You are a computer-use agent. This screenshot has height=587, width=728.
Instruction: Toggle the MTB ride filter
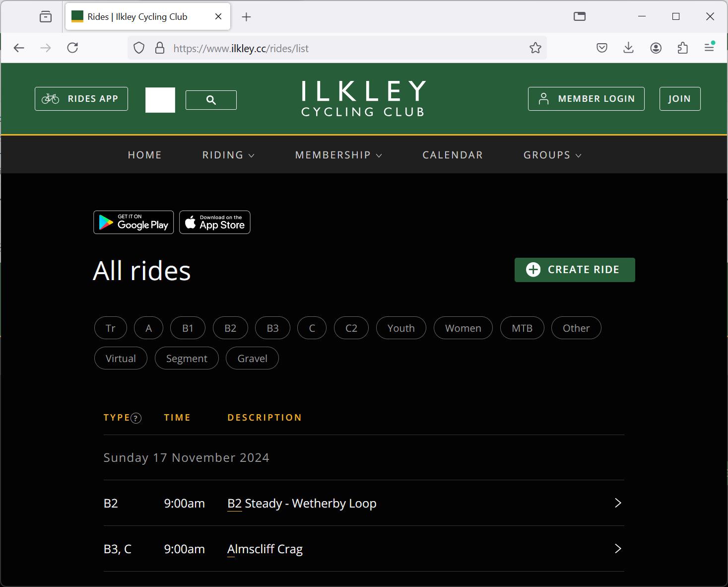522,328
